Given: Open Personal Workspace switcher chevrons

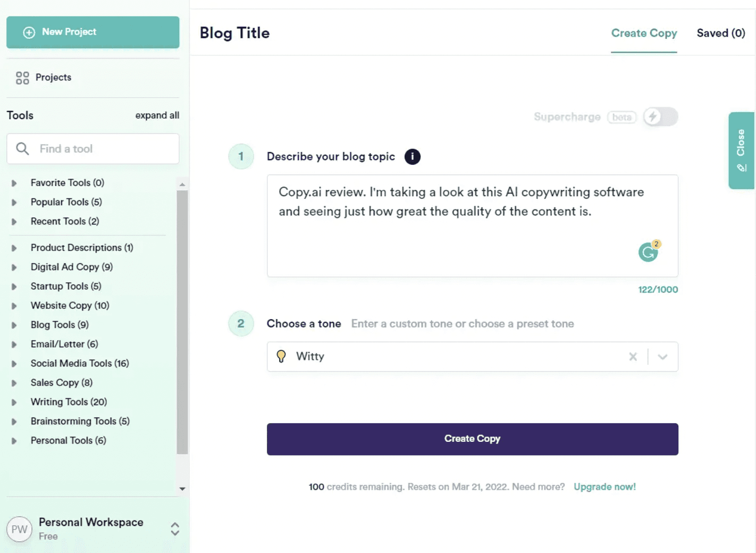Looking at the screenshot, I should coord(175,529).
